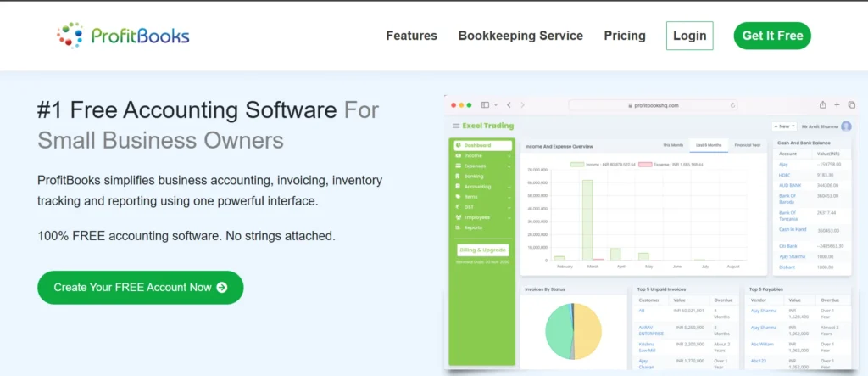Expand the Items menu chevron
The image size is (868, 376).
(509, 198)
